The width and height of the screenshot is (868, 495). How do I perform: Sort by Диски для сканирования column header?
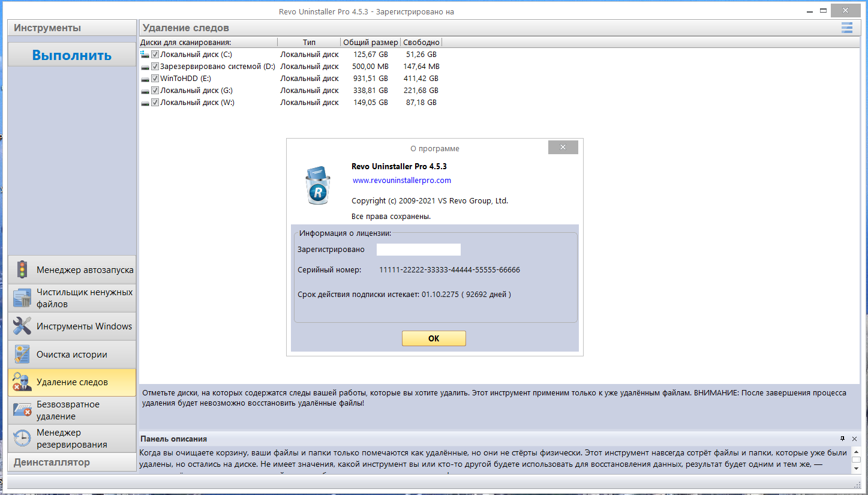coord(208,42)
